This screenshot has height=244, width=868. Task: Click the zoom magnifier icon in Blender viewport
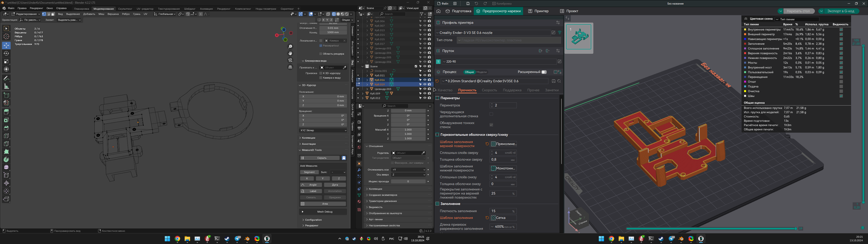[290, 47]
